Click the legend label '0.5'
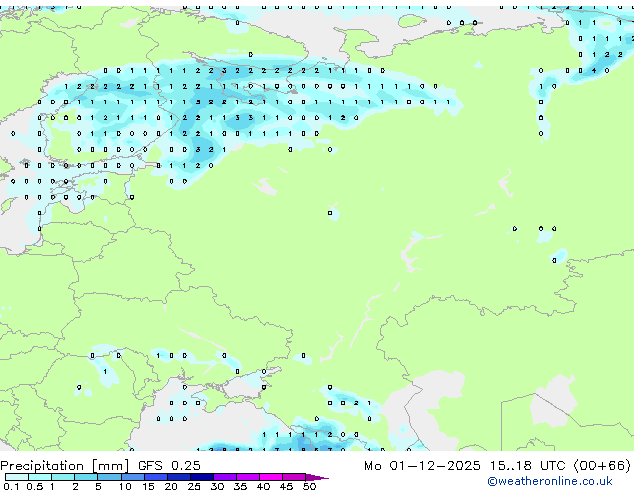This screenshot has height=490, width=634. pyautogui.click(x=35, y=486)
